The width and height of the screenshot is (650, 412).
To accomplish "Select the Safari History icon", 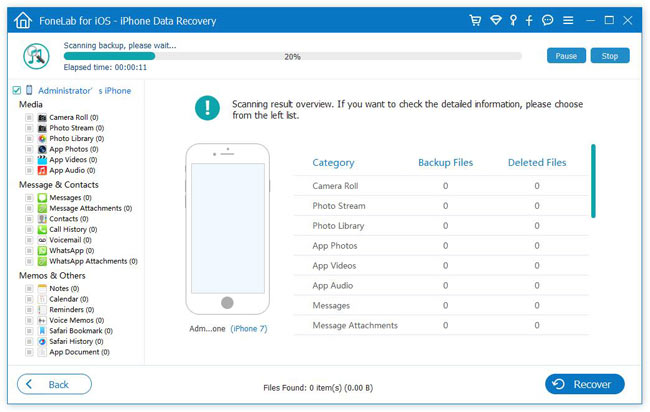I will click(42, 342).
